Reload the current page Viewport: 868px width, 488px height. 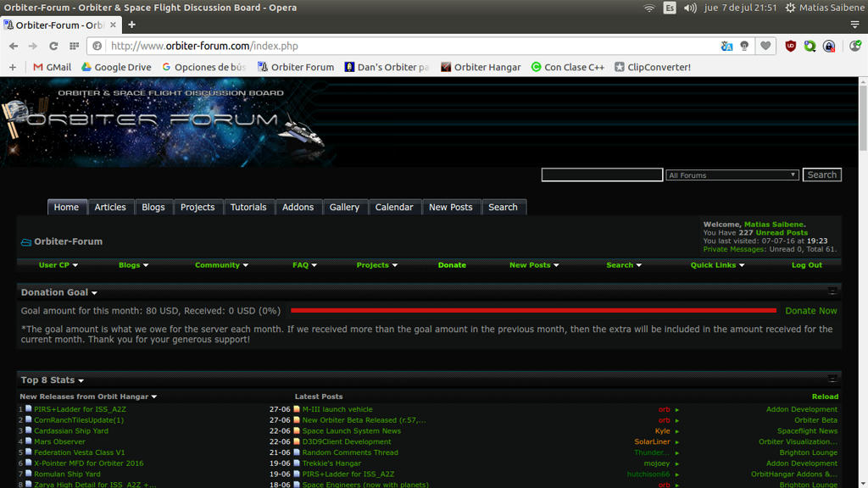53,46
